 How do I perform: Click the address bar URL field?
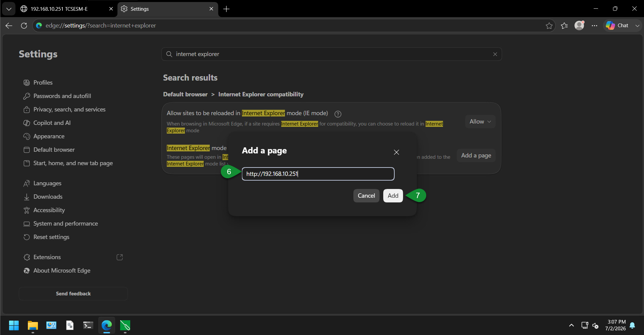289,26
